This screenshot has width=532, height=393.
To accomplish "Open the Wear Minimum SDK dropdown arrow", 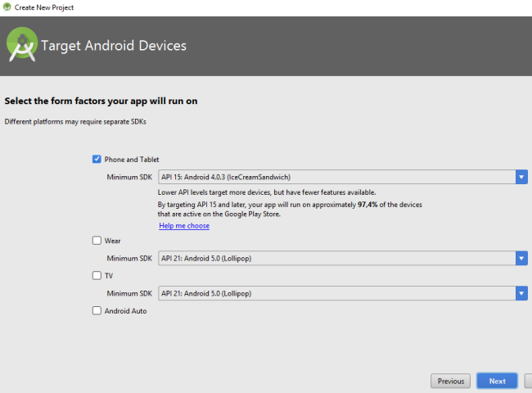I will tap(521, 259).
